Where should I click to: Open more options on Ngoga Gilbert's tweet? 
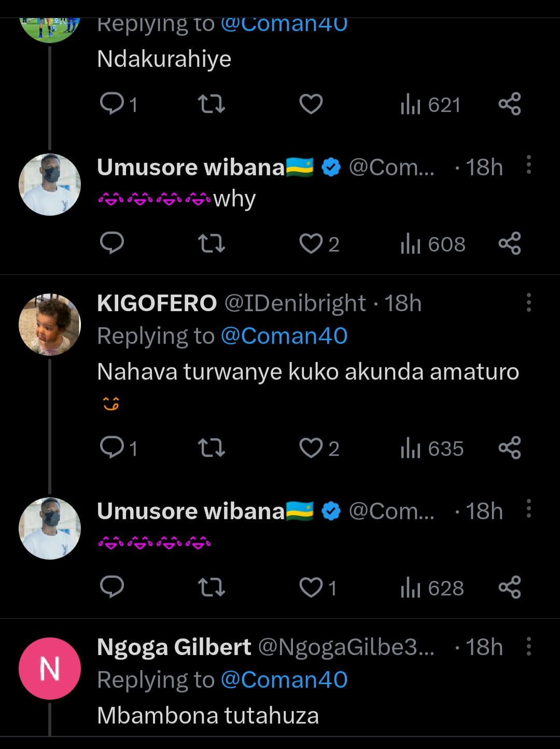coord(528,646)
